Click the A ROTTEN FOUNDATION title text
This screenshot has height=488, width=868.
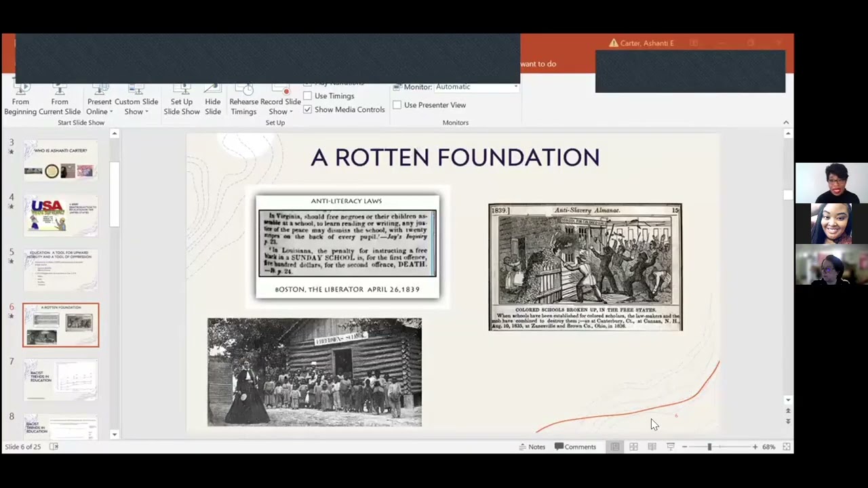click(x=455, y=157)
